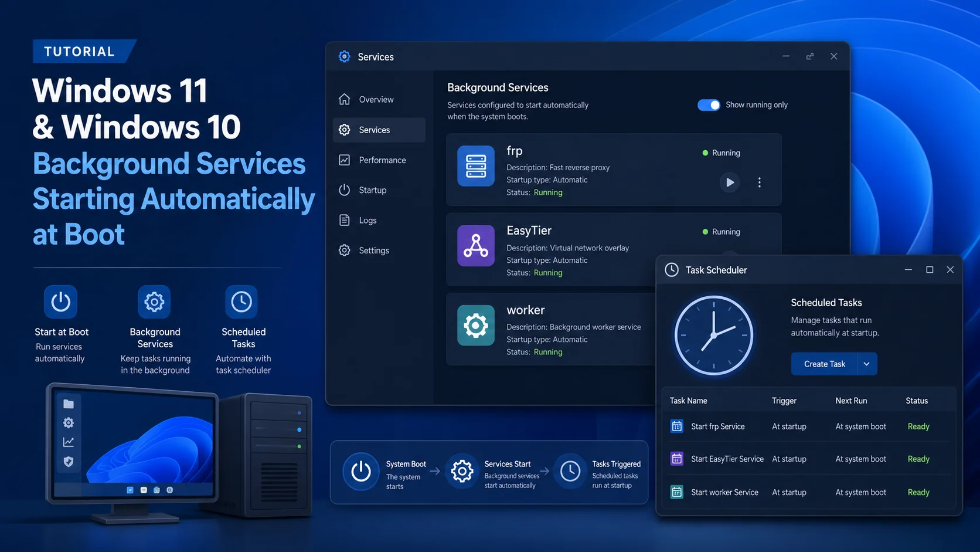This screenshot has width=980, height=552.
Task: Click the play button on the frp card
Action: click(x=730, y=182)
